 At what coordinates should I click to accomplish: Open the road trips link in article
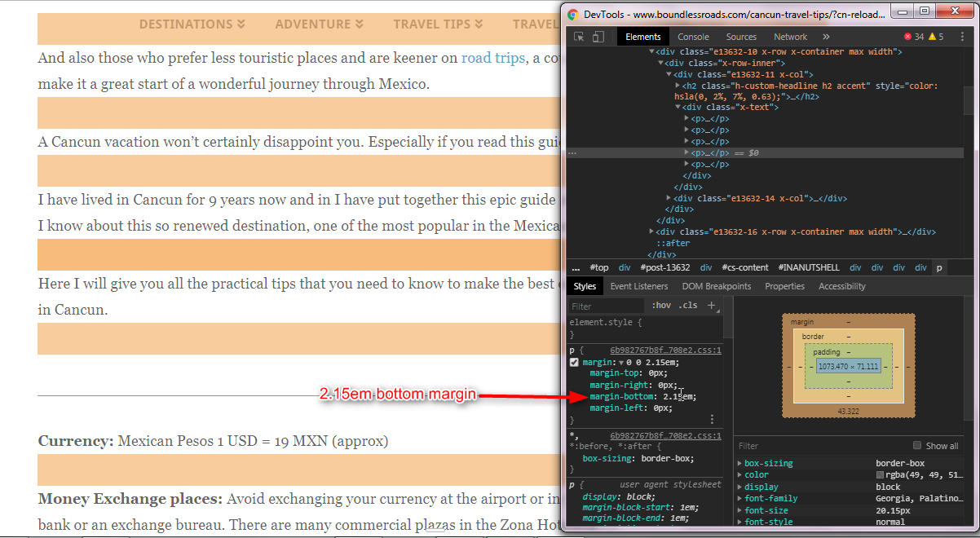pyautogui.click(x=493, y=58)
